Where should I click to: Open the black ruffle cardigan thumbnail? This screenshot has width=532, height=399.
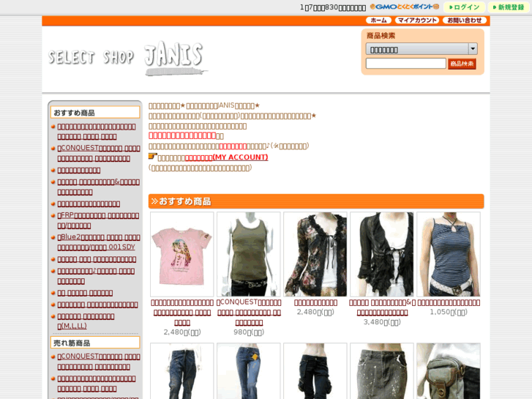coord(382,254)
